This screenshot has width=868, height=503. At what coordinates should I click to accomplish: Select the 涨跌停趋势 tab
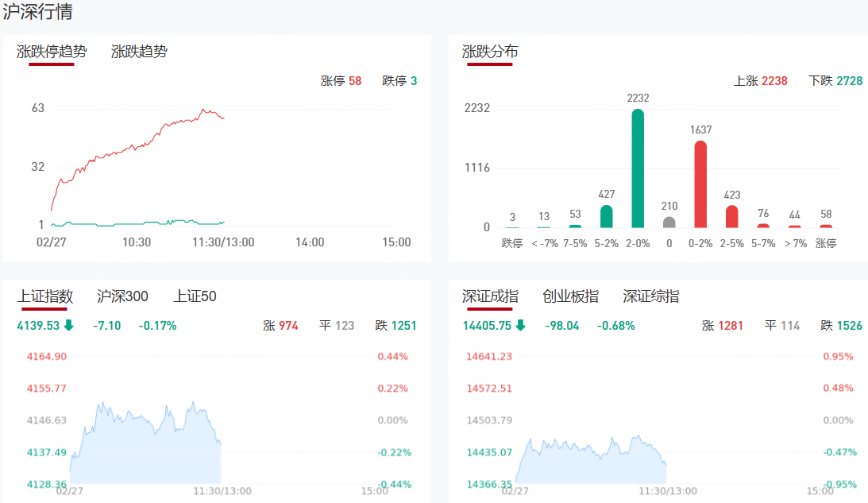coord(52,52)
